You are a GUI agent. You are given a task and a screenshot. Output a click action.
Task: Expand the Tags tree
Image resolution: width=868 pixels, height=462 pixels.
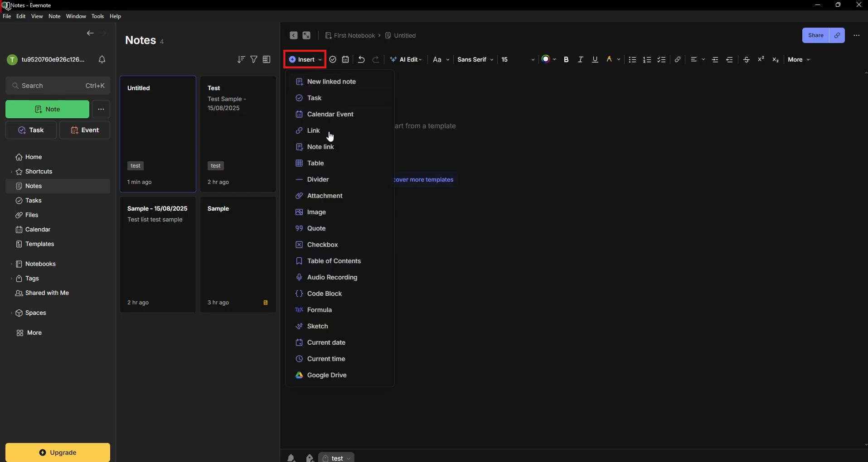pos(11,279)
